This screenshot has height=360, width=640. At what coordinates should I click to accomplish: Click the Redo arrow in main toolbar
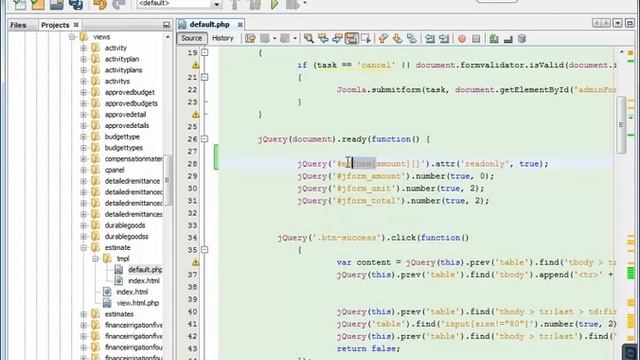pyautogui.click(x=118, y=4)
